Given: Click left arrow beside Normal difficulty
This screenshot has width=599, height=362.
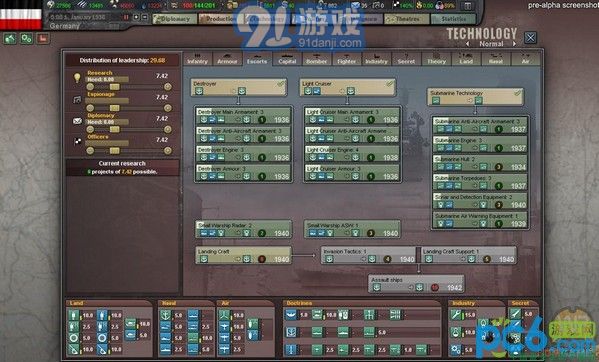Looking at the screenshot, I should 468,44.
